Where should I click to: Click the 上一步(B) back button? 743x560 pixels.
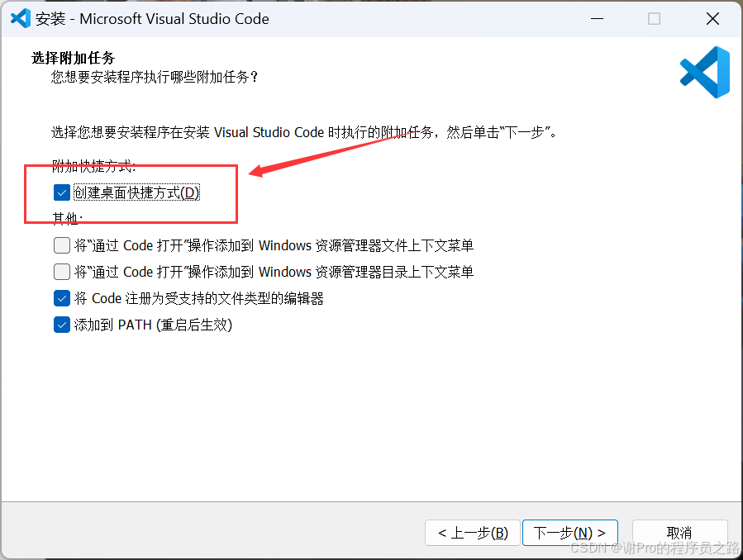point(473,533)
